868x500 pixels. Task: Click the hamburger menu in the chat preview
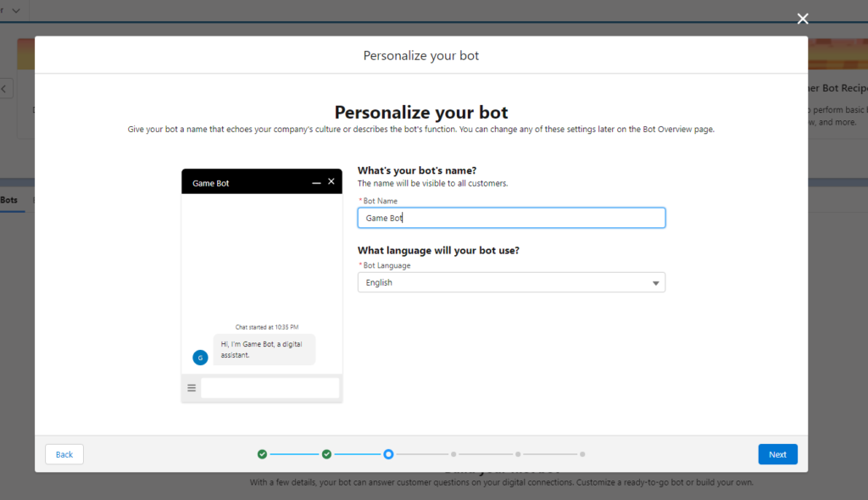click(x=192, y=388)
